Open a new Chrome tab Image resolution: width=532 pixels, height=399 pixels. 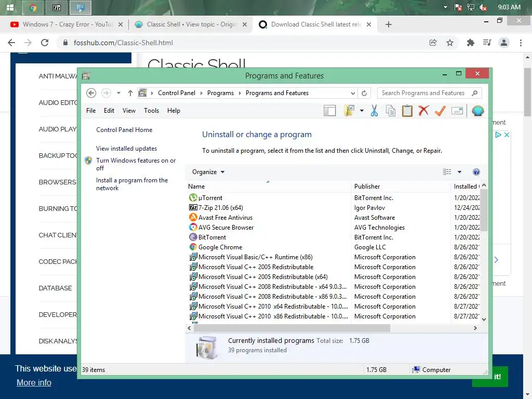(389, 24)
